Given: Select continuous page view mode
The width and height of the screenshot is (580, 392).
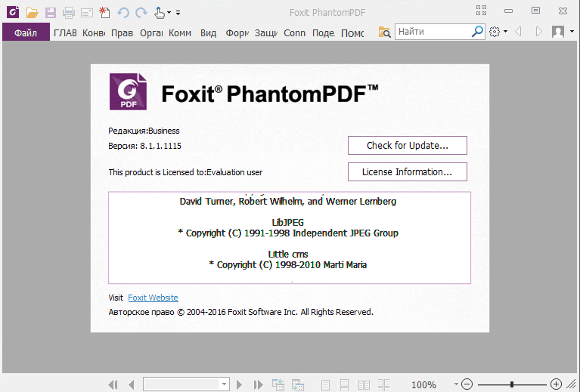Looking at the screenshot, I should 344,385.
